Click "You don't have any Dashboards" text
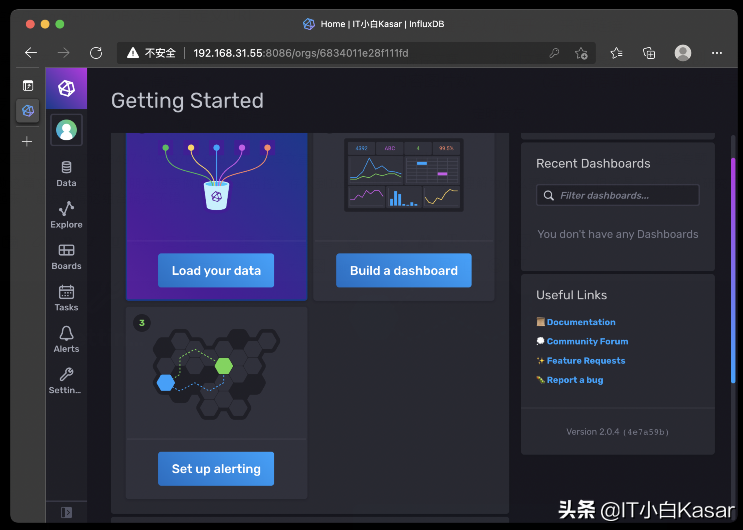Screen dimensions: 743x530 (x=617, y=234)
